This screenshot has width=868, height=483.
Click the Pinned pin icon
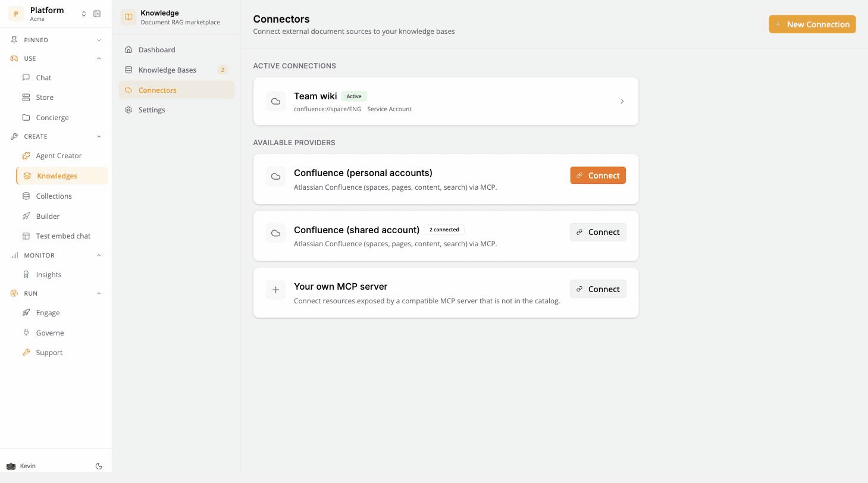14,40
